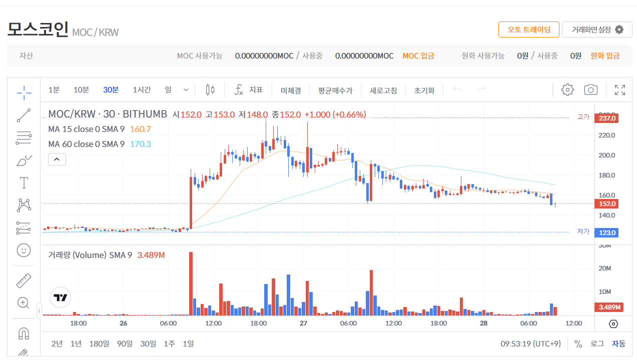Image resolution: width=637 pixels, height=364 pixels.
Task: Toggle 로그 logarithmic scale
Action: tap(597, 344)
